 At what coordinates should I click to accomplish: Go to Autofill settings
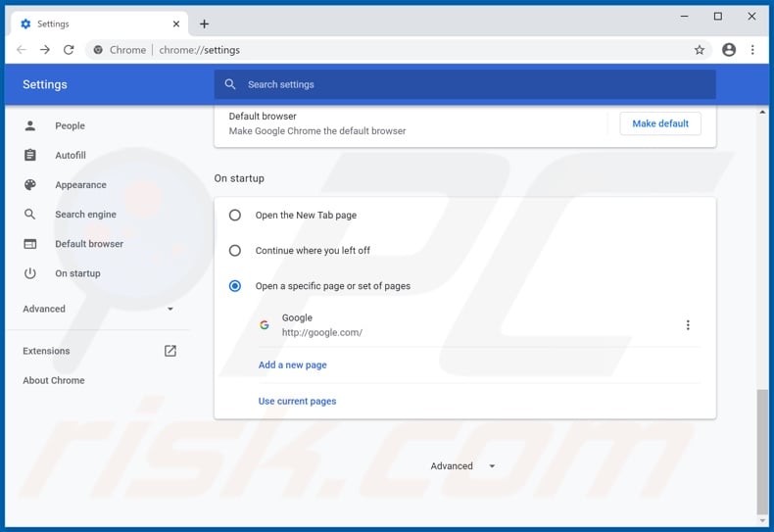tap(71, 155)
